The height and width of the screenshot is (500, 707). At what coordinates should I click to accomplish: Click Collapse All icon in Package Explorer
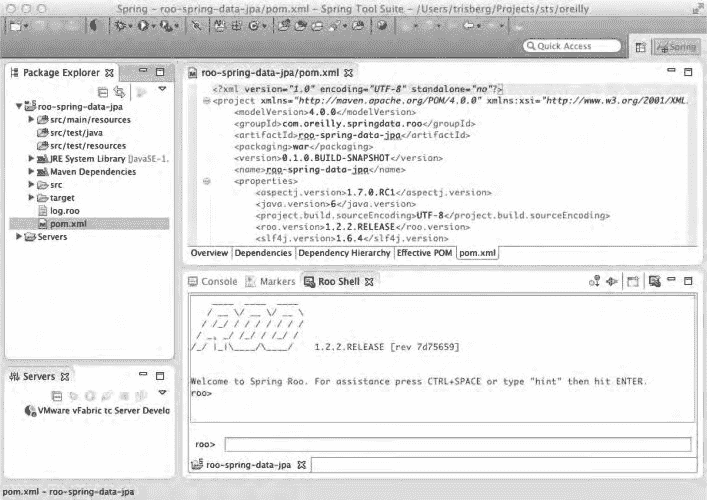pos(103,90)
